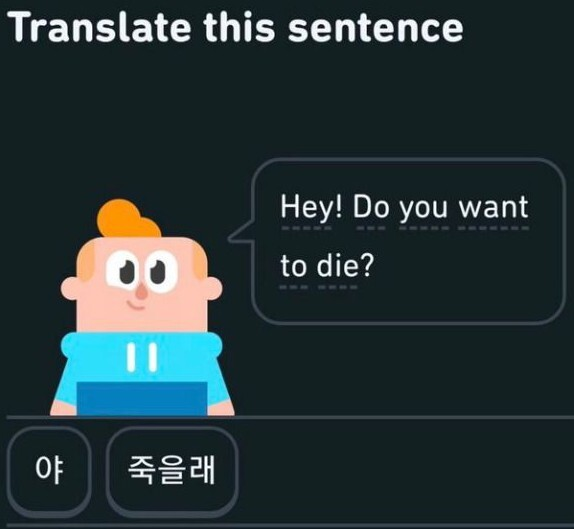The height and width of the screenshot is (529, 574).
Task: Click the character's orange hair tuft
Action: (x=128, y=219)
